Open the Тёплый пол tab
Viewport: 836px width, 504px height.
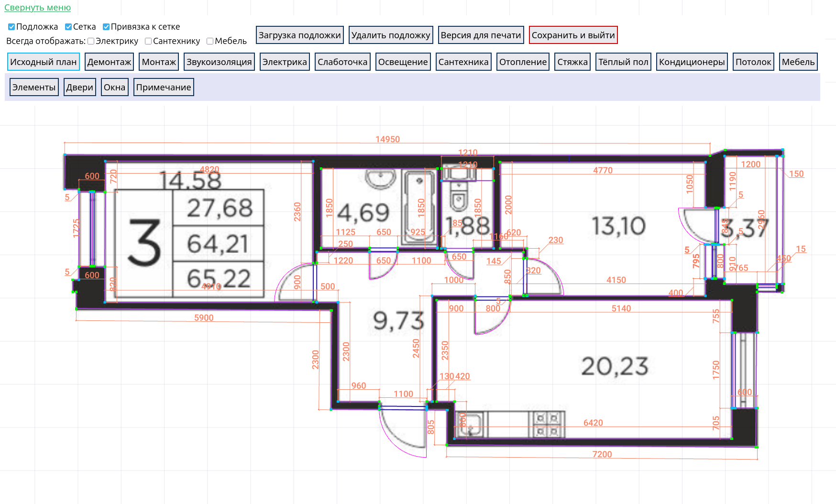[623, 62]
